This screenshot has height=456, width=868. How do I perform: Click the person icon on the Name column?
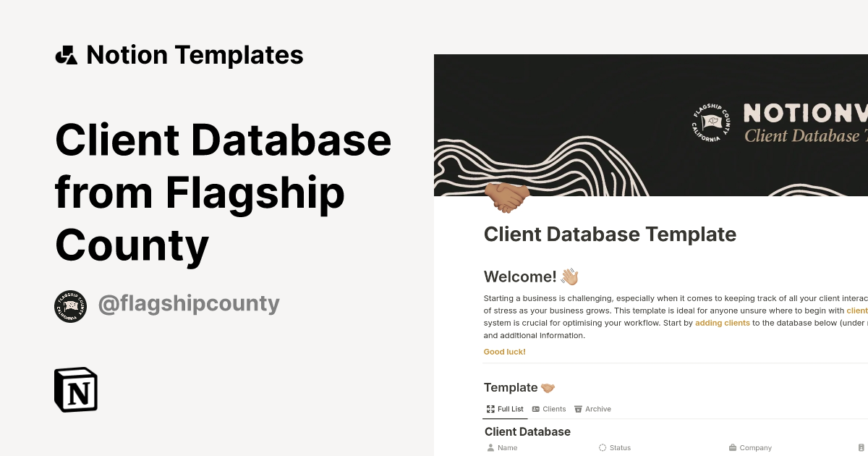click(x=490, y=448)
